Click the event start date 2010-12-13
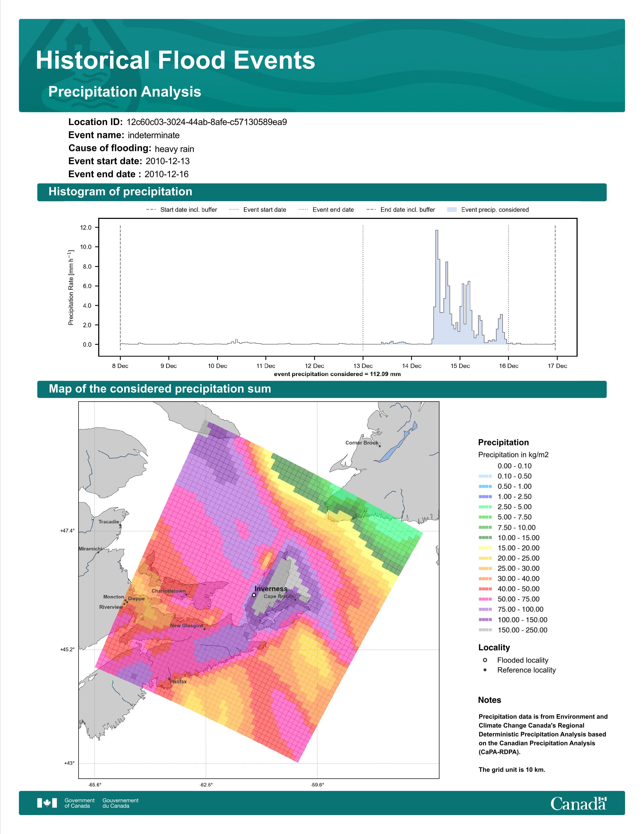644x834 pixels. coord(167,161)
